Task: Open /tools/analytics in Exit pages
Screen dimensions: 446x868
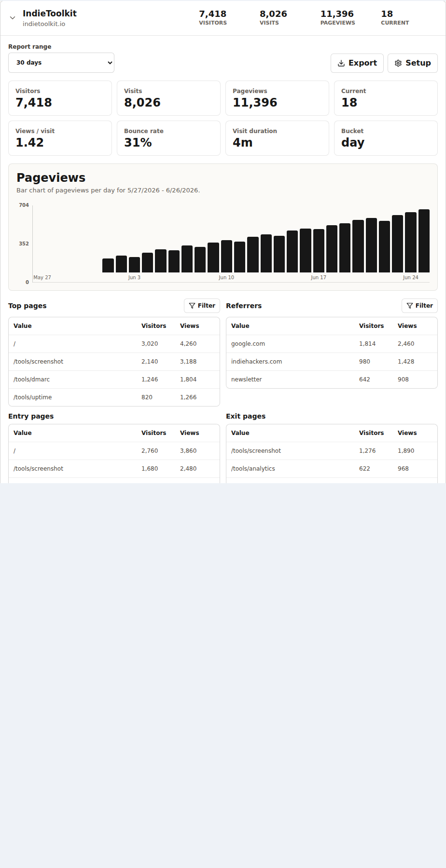Action: click(332, 469)
